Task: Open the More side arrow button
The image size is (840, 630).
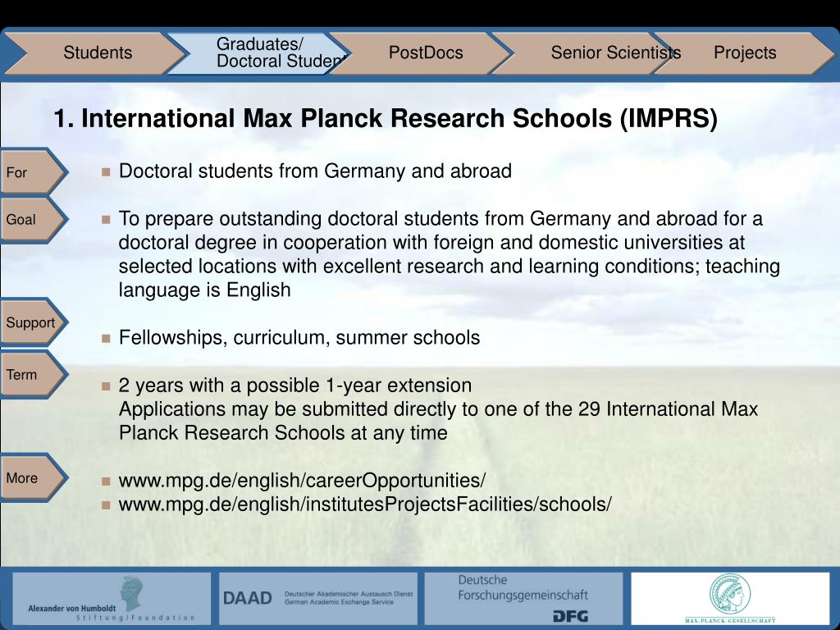Action: click(33, 478)
